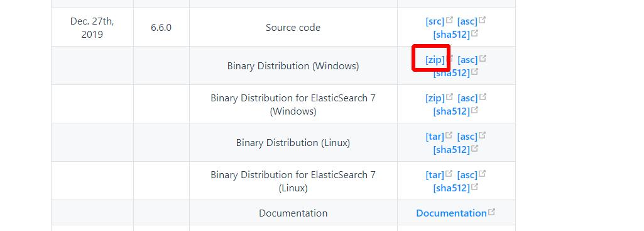Open the [asc] signature for Source code

pyautogui.click(x=467, y=21)
